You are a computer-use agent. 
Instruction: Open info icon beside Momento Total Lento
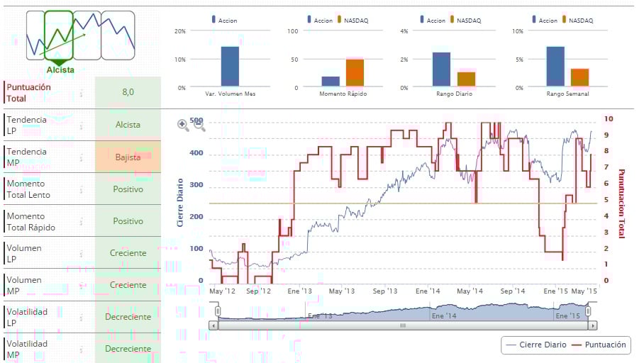(82, 189)
